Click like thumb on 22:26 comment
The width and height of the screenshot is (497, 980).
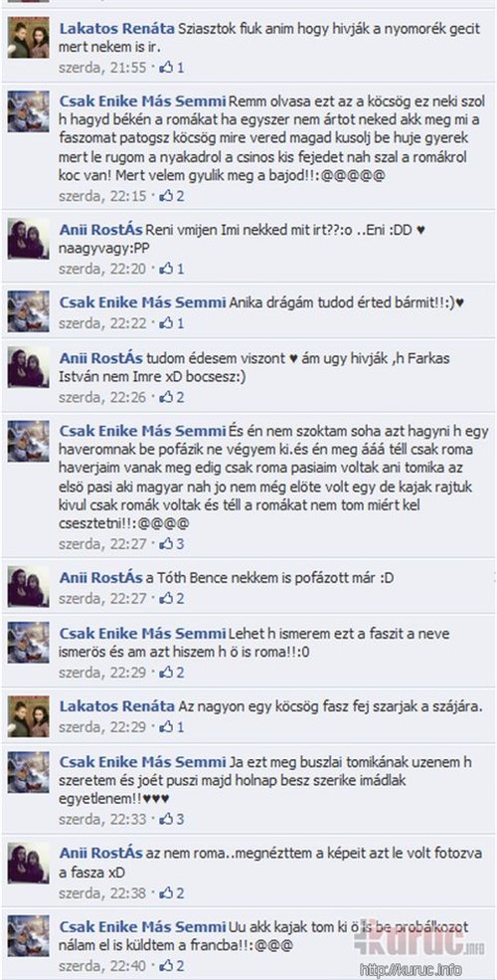pos(166,397)
